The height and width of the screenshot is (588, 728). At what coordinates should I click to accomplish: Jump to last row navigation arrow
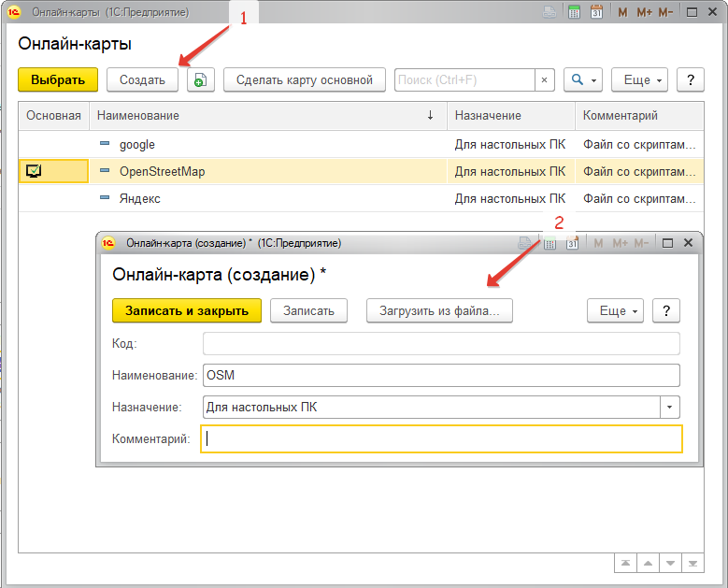click(x=692, y=564)
